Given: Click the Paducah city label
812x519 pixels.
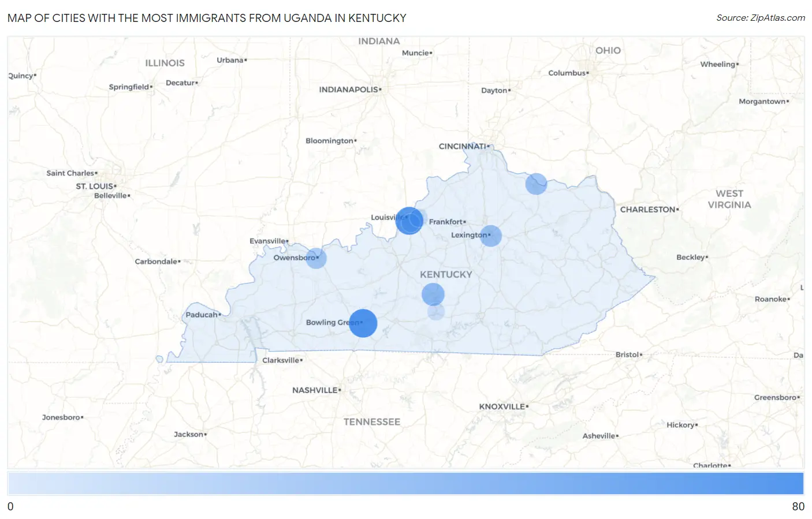Looking at the screenshot, I should (202, 315).
